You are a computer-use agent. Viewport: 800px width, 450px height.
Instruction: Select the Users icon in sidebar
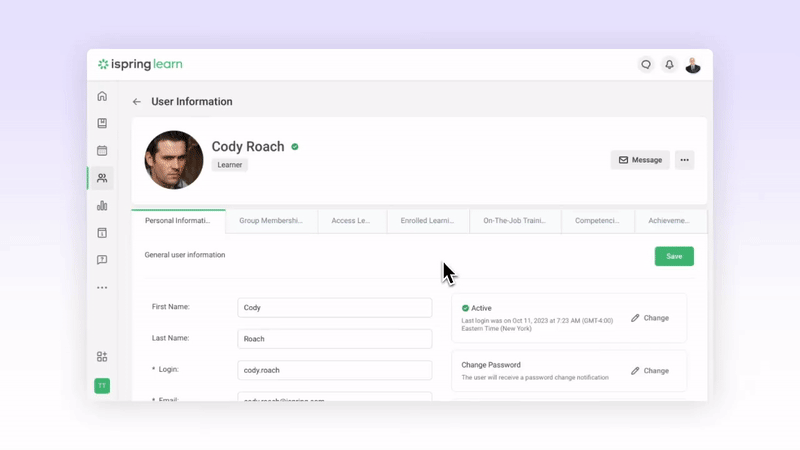coord(102,178)
